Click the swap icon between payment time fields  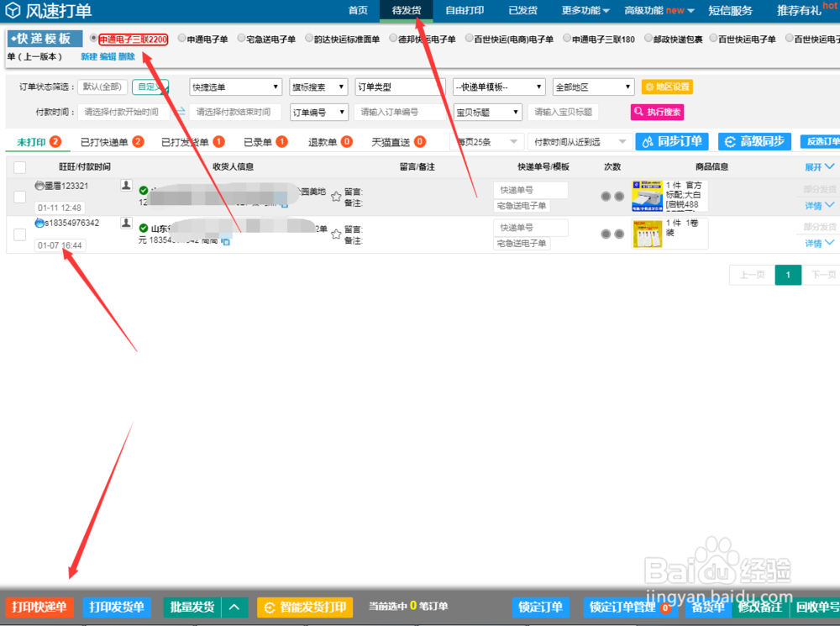pos(181,112)
